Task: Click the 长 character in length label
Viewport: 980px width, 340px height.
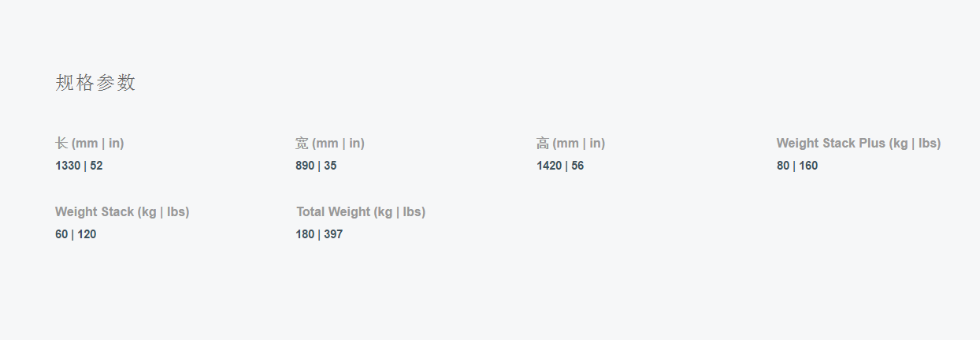Action: [61, 143]
